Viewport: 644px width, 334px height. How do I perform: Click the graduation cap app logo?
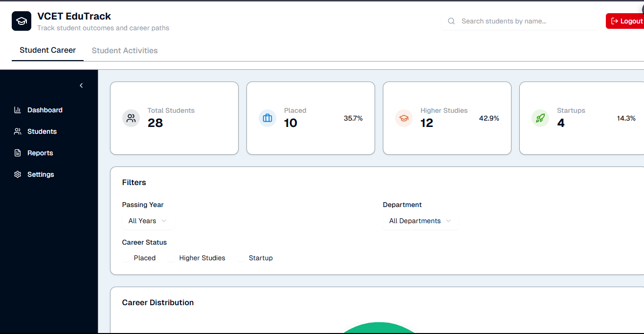(x=22, y=21)
